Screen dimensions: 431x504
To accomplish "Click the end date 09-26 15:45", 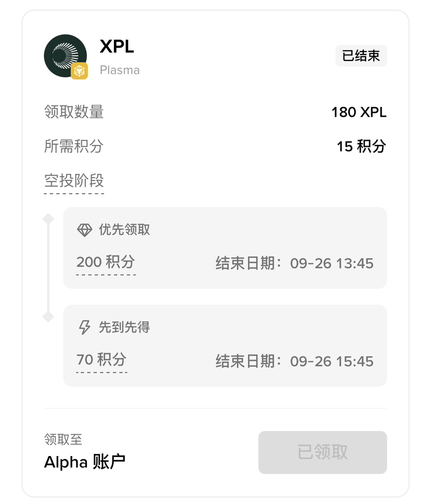I will [x=332, y=361].
